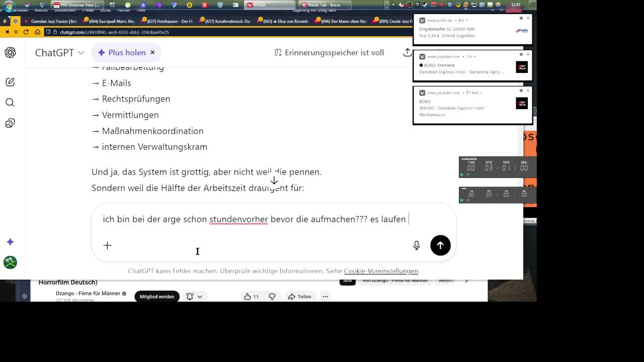
Task: Open the BGKO: Premiere notification text
Action: 437,65
